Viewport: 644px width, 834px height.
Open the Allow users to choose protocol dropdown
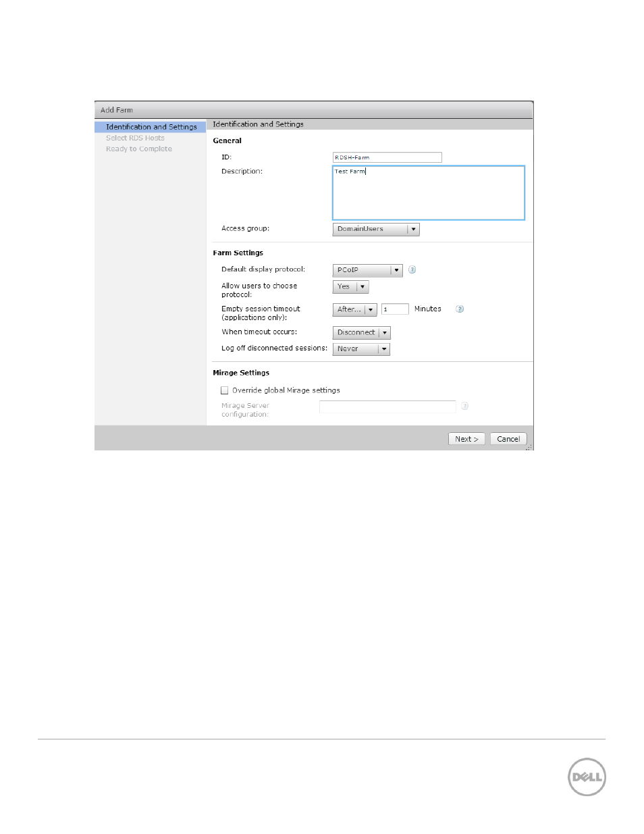(351, 287)
